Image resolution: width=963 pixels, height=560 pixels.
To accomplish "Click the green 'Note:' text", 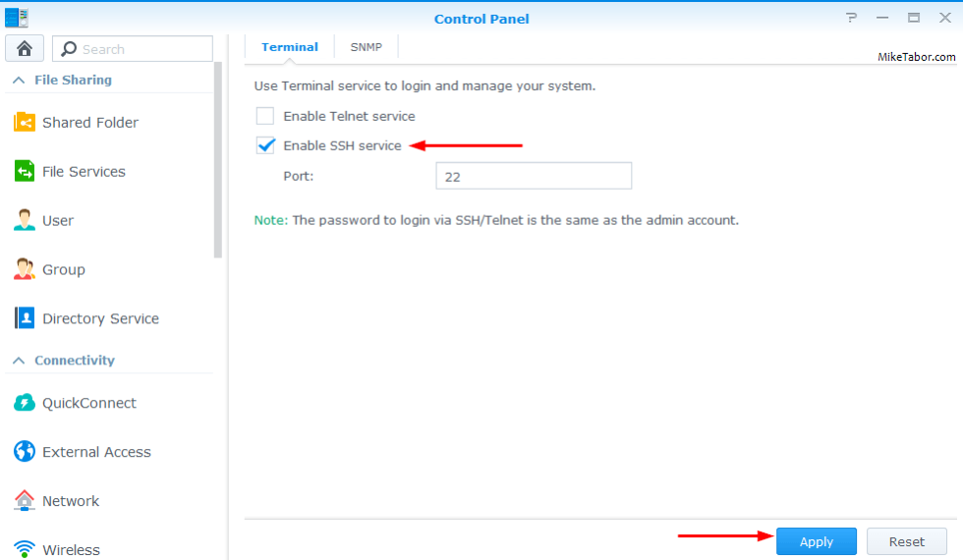I will [x=271, y=220].
